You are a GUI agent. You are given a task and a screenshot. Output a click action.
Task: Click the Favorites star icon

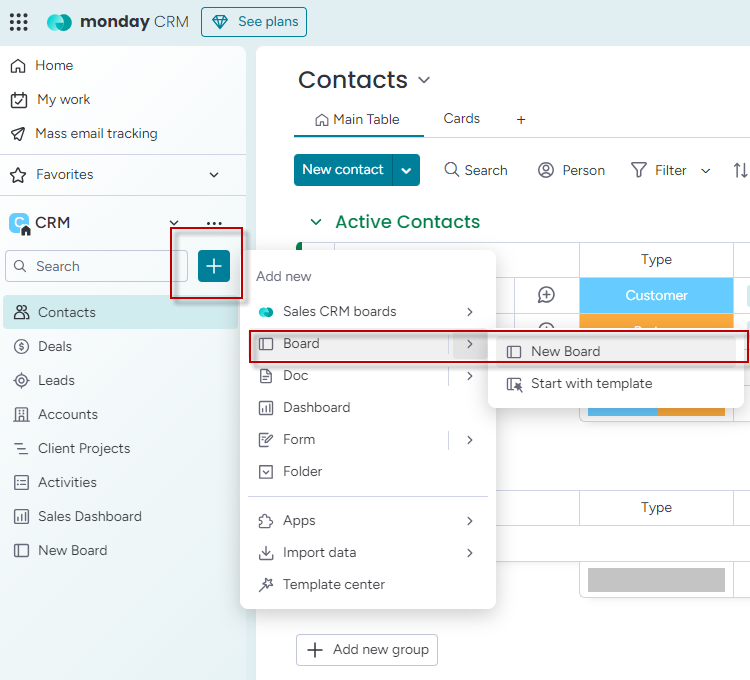point(18,175)
